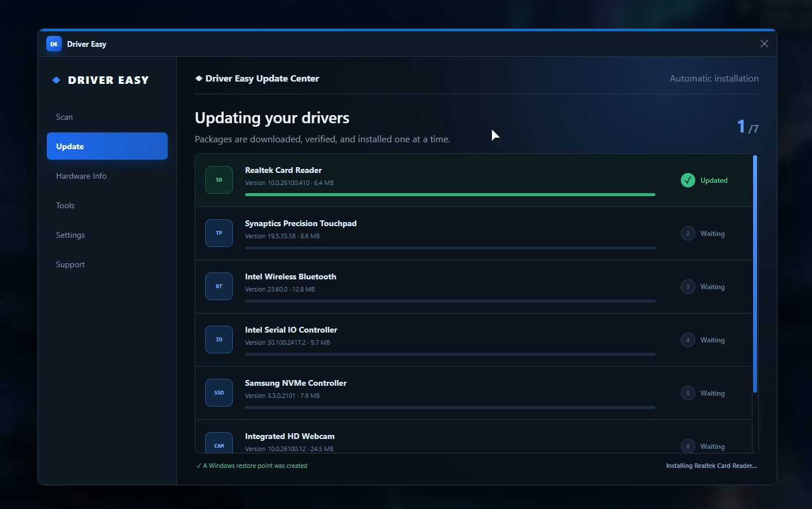Click the Realtek Card Reader SD icon

pos(219,180)
